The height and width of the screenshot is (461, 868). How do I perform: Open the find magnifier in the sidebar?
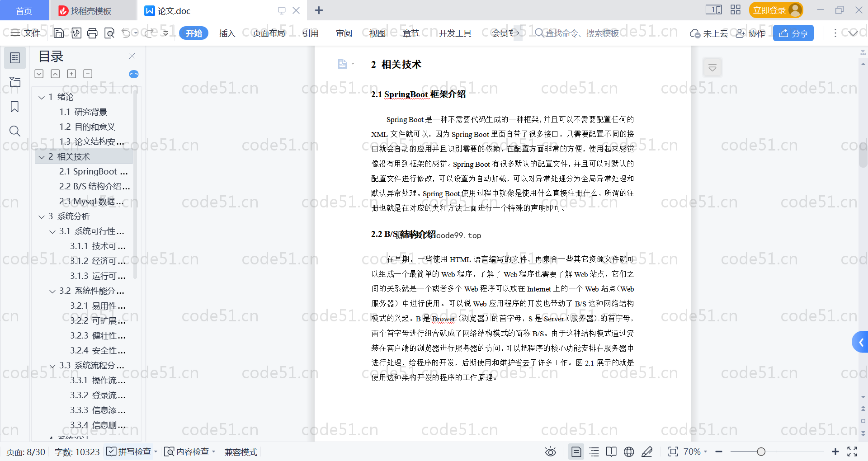coord(15,131)
